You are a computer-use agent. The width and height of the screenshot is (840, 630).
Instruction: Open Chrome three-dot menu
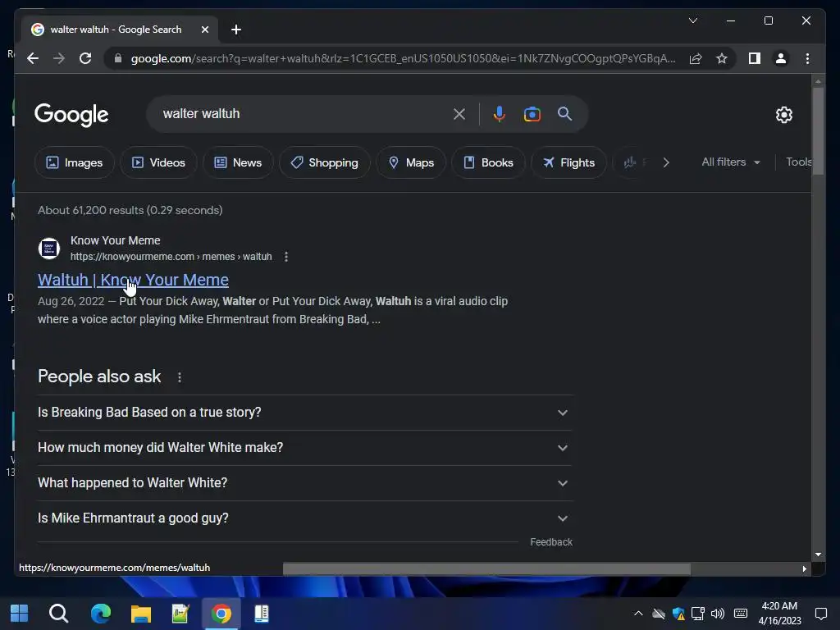(x=807, y=58)
